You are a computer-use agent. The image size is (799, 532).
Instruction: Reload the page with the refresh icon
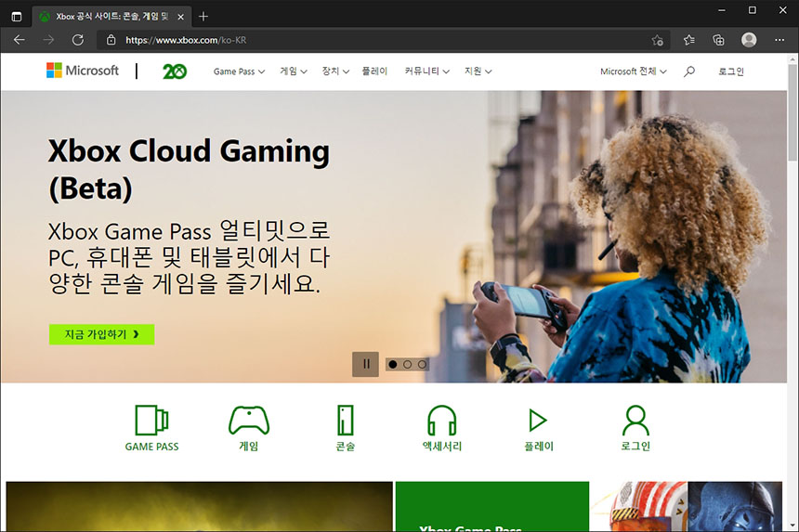point(77,40)
